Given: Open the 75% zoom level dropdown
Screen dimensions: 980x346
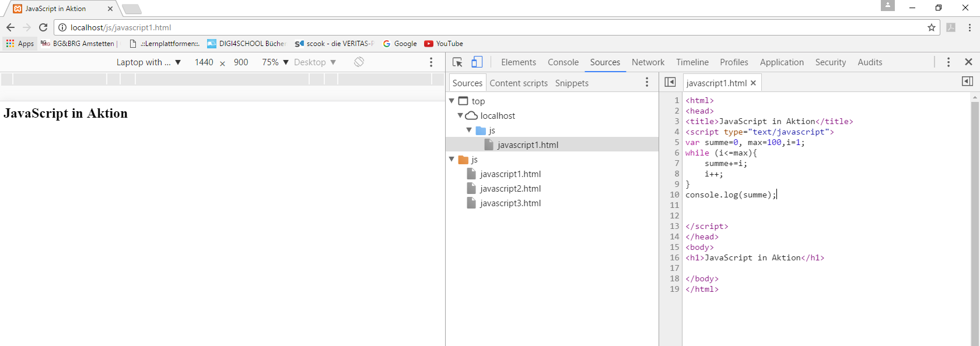Looking at the screenshot, I should [275, 62].
